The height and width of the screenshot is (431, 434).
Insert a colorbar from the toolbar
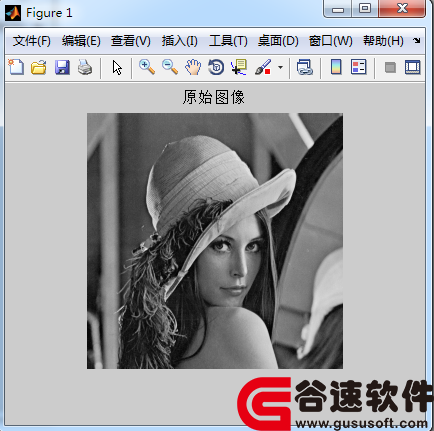336,67
